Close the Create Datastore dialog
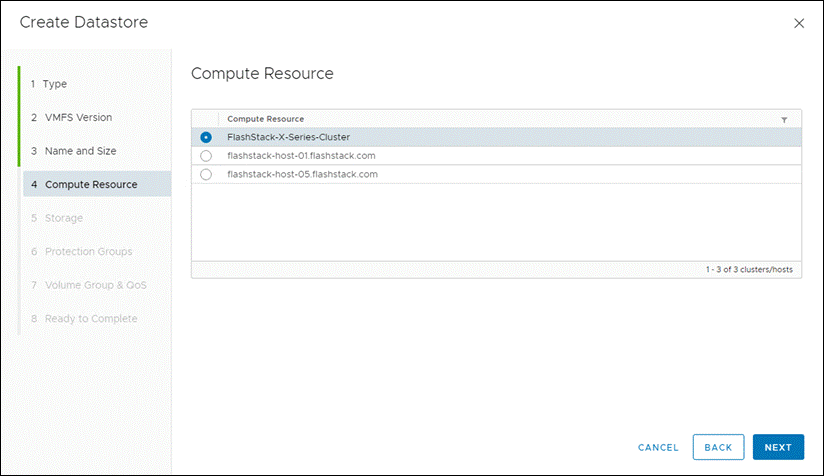824x476 pixels. pos(799,23)
